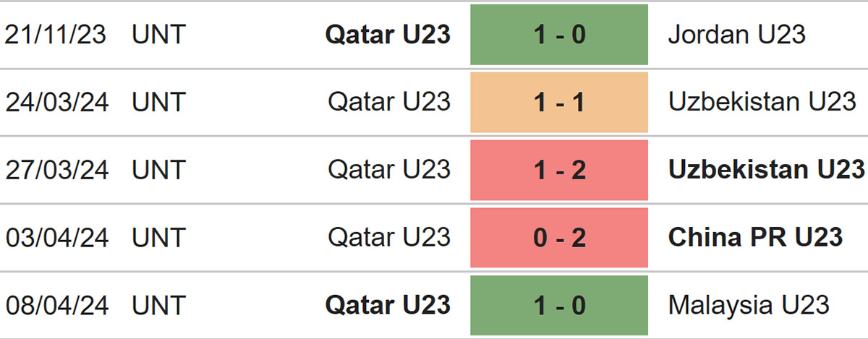Select Qatar U23 in the 08/04/24 row
868x339 pixels.
point(388,305)
